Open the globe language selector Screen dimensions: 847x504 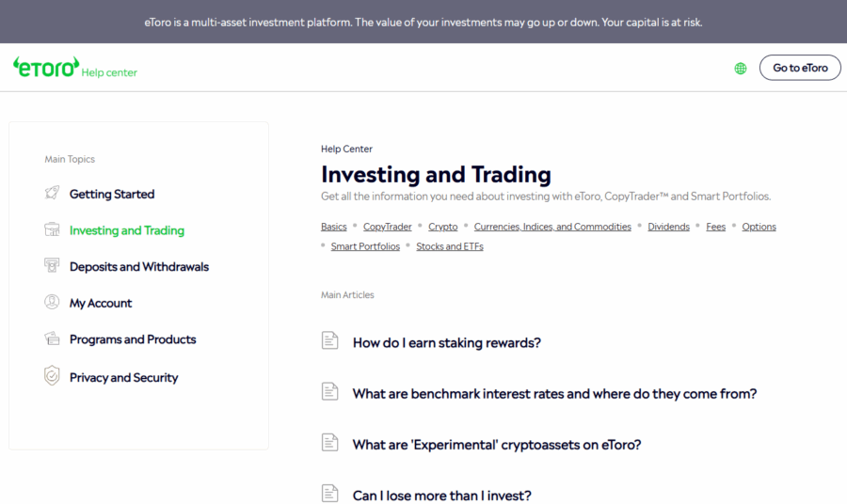point(741,68)
